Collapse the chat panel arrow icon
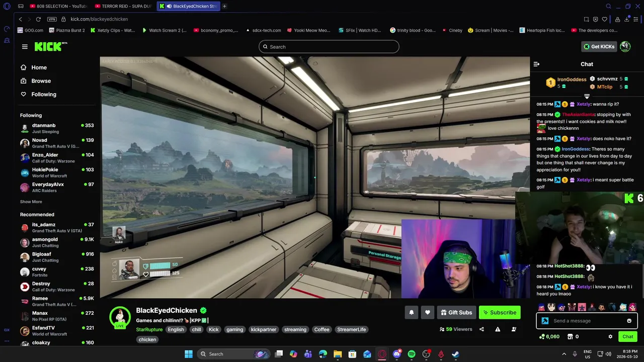 coord(536,64)
